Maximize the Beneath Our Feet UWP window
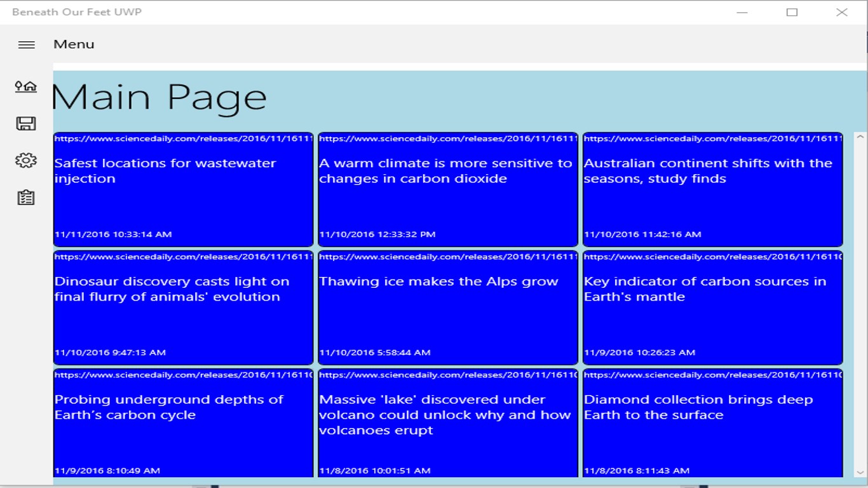This screenshot has width=868, height=488. (792, 12)
